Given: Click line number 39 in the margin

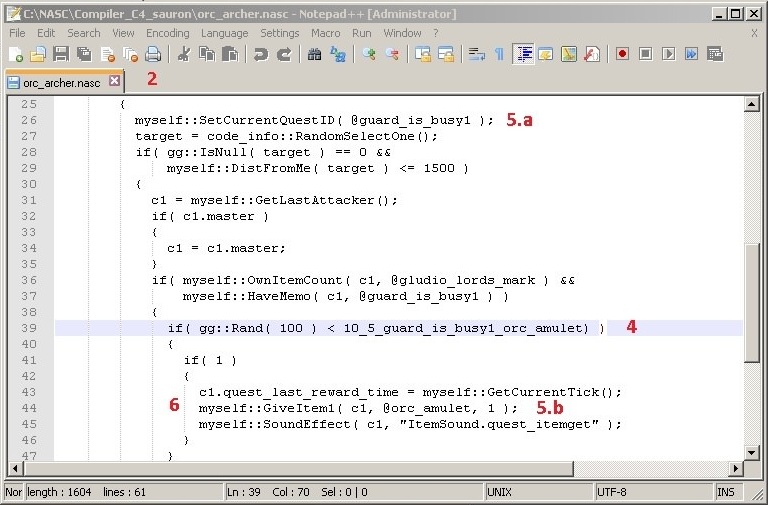Looking at the screenshot, I should 29,328.
